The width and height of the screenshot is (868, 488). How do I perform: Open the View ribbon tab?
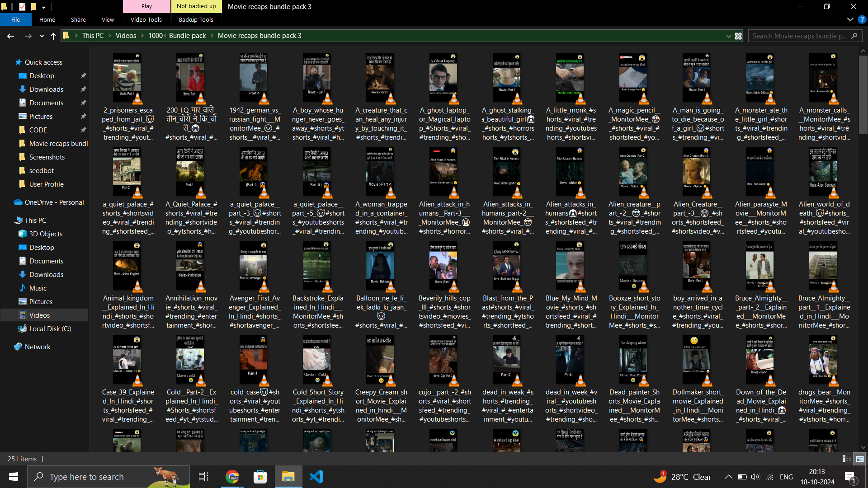pyautogui.click(x=108, y=19)
